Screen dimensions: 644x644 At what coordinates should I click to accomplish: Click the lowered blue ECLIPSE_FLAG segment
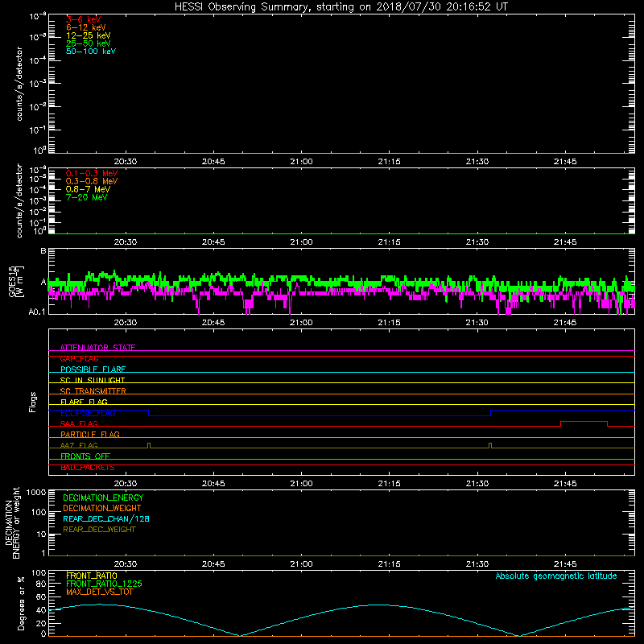click(x=320, y=415)
